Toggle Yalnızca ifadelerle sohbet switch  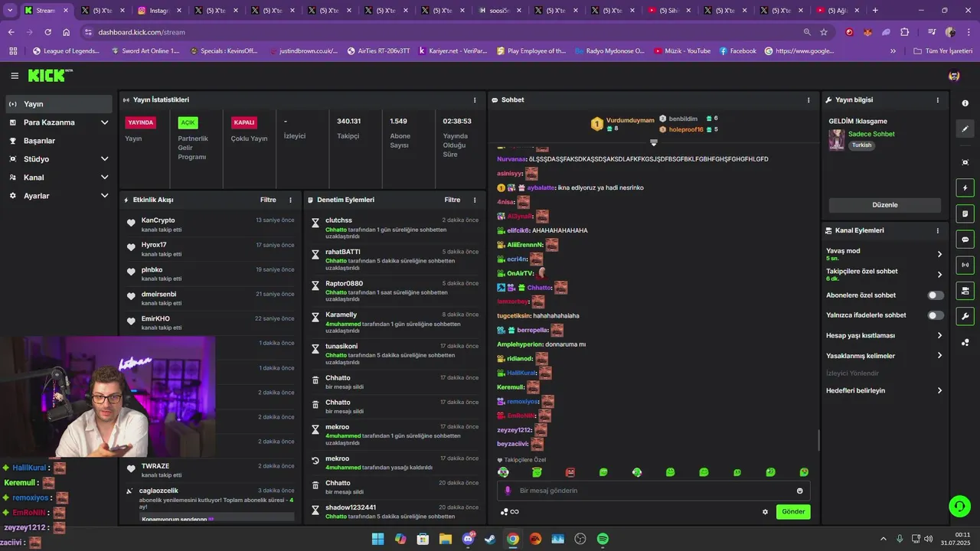pyautogui.click(x=936, y=315)
